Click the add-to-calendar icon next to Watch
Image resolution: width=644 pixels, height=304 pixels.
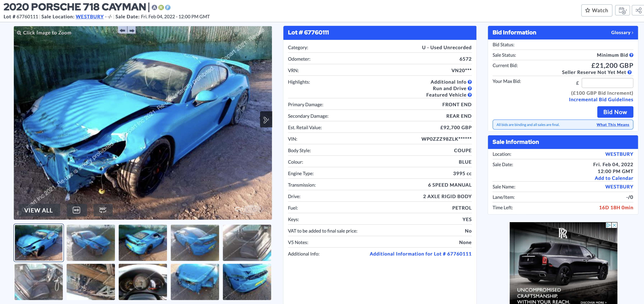coord(622,10)
